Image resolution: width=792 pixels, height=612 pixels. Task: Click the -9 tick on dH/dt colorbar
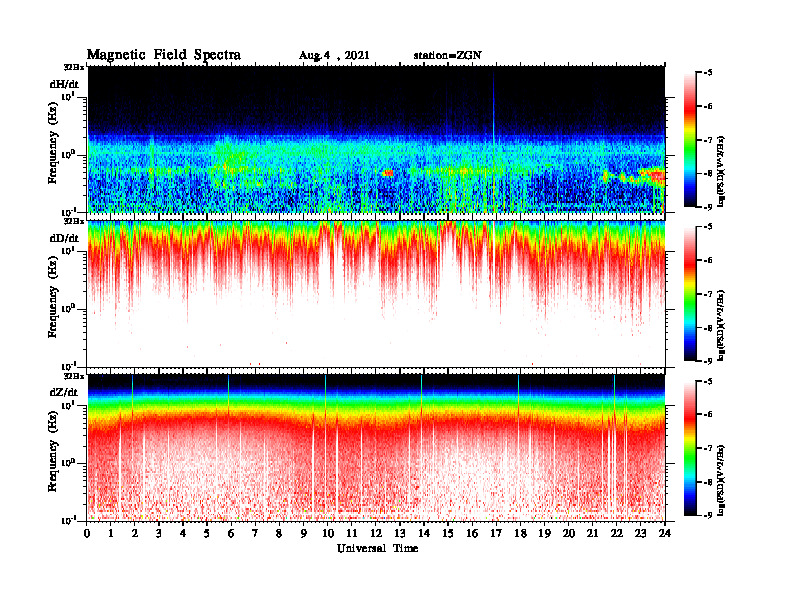[707, 207]
